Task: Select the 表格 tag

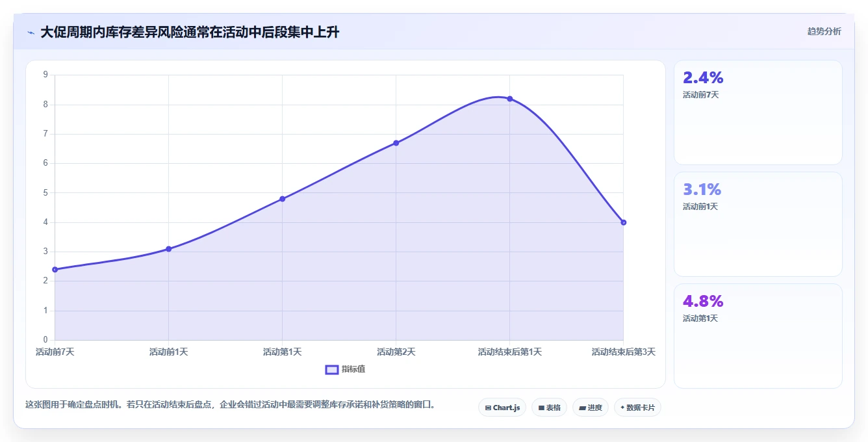Action: (x=549, y=408)
